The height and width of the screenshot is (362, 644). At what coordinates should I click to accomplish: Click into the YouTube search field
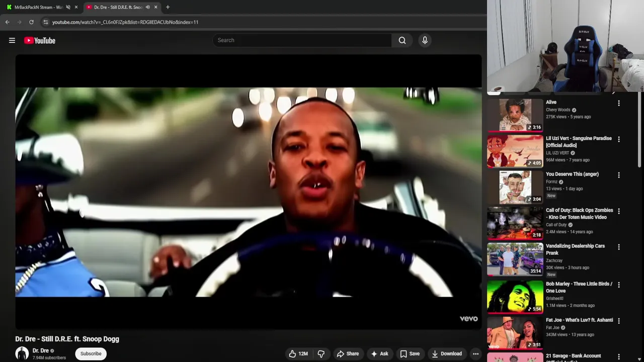pos(302,40)
